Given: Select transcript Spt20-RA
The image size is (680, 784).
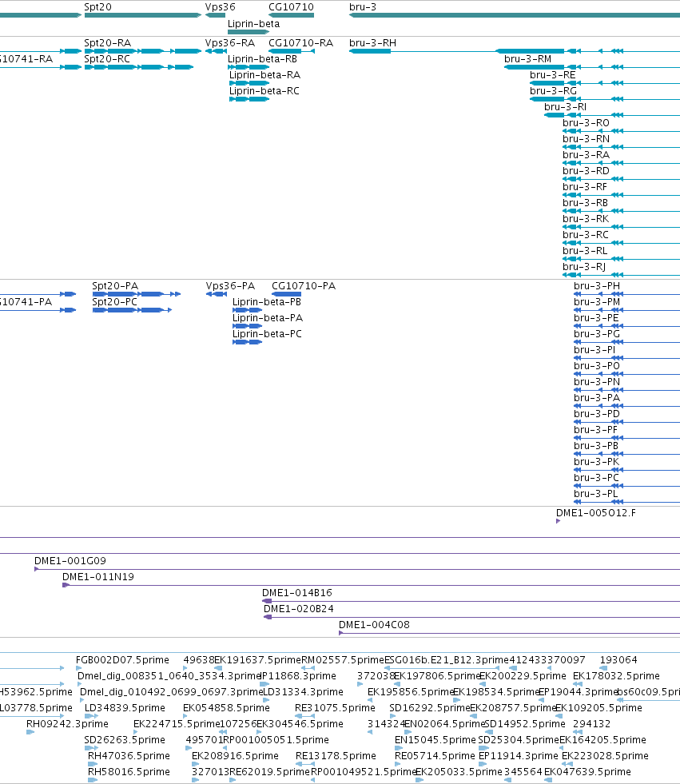Looking at the screenshot, I should 108,43.
